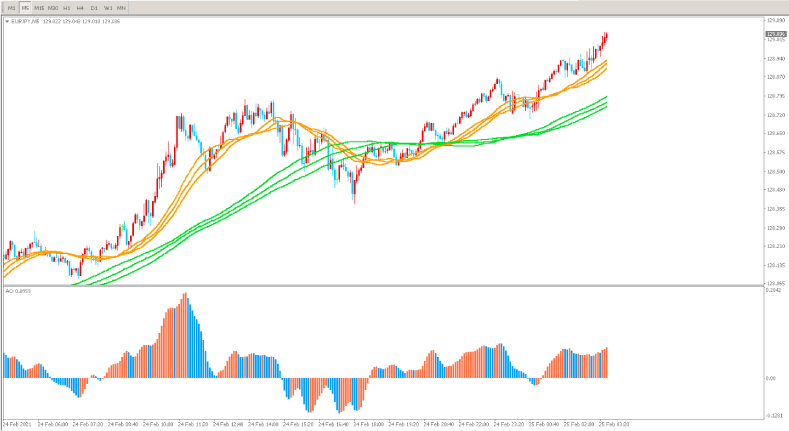Change to the MN monthly timeframe
Image resolution: width=789 pixels, height=431 pixels.
pyautogui.click(x=121, y=7)
